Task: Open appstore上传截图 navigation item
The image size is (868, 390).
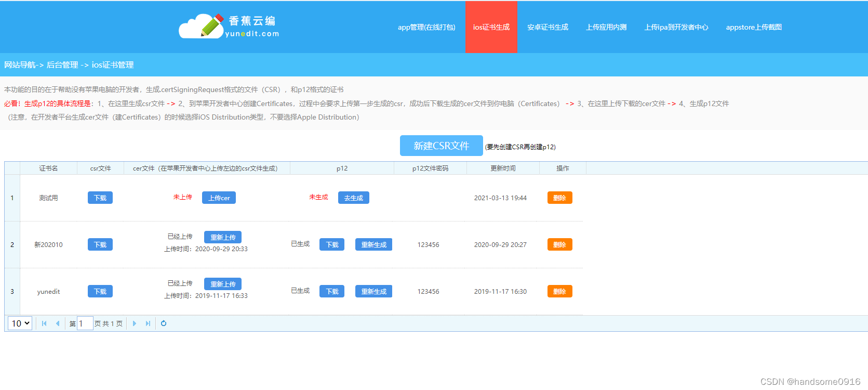Action: (x=753, y=27)
